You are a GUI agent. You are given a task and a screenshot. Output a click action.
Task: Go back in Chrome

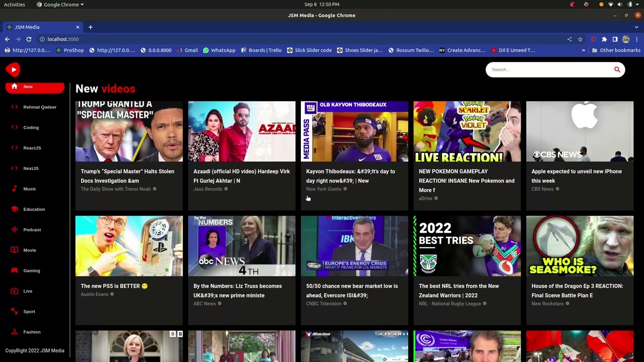[7, 39]
